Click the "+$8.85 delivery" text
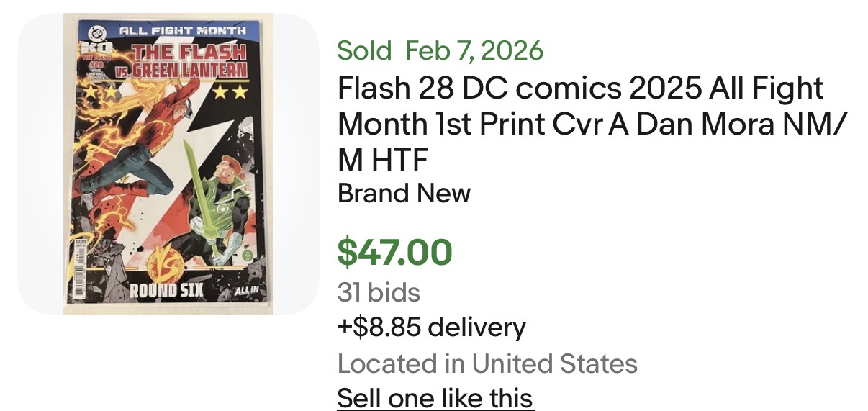 (431, 328)
